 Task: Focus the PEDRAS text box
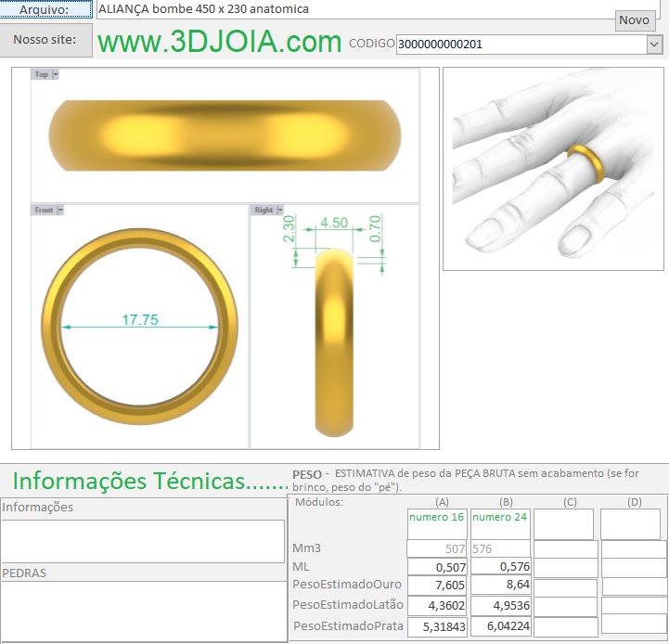click(x=142, y=611)
